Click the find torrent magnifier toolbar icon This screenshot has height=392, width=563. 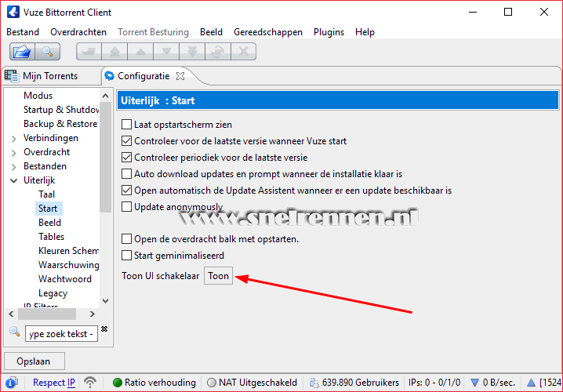tap(47, 52)
